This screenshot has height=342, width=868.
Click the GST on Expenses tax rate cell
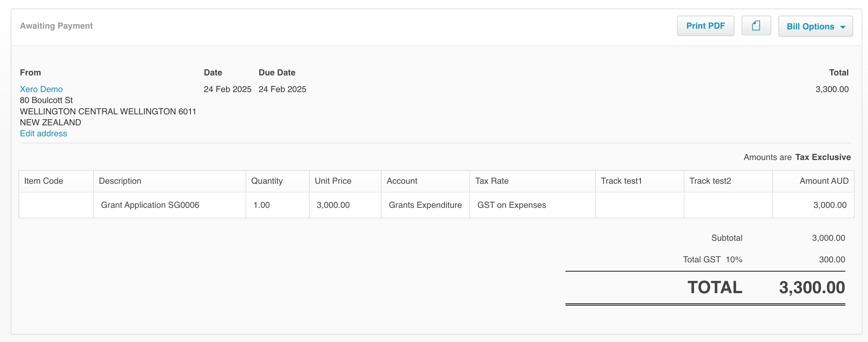click(x=512, y=205)
